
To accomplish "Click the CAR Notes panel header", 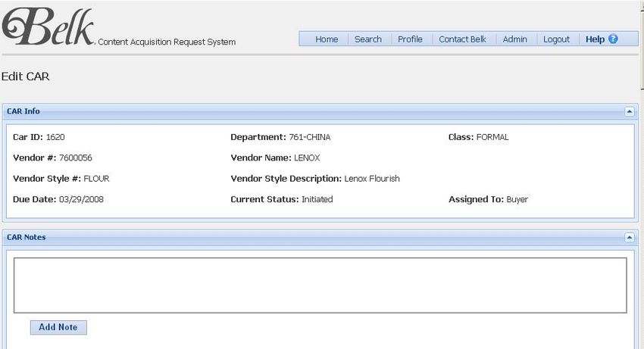I will point(320,237).
